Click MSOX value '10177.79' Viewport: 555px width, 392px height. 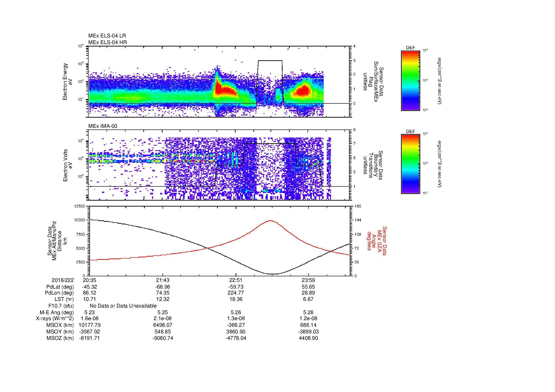click(x=89, y=325)
